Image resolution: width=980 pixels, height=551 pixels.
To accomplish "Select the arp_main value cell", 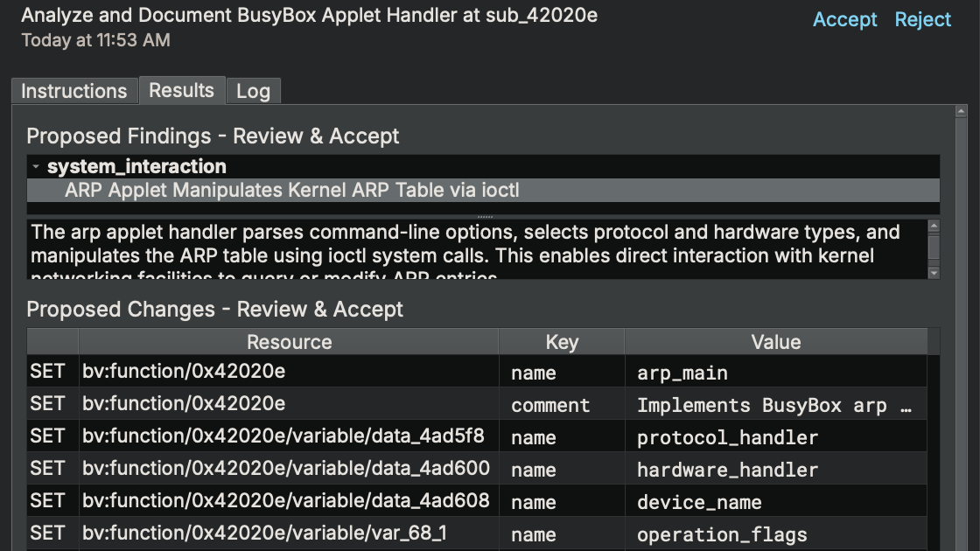I will point(774,373).
